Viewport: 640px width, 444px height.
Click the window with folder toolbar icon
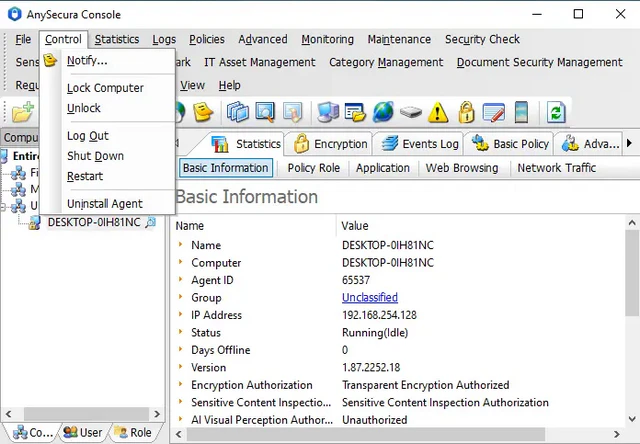coord(355,112)
